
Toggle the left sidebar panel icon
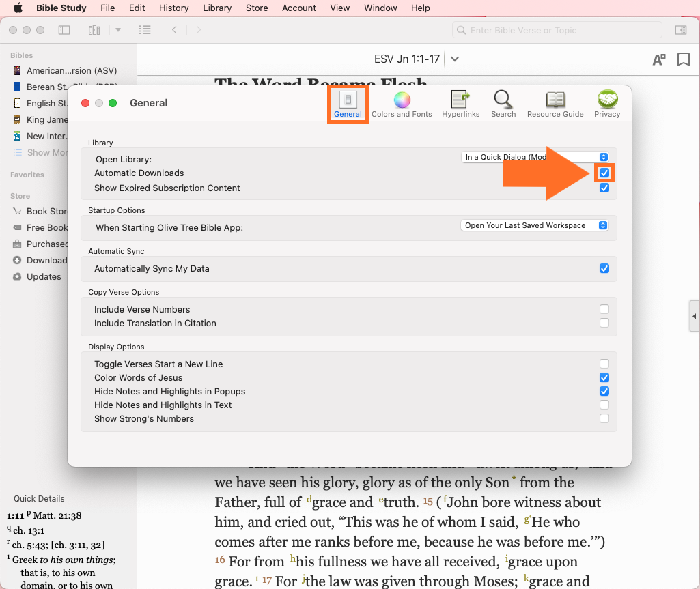[x=64, y=30]
